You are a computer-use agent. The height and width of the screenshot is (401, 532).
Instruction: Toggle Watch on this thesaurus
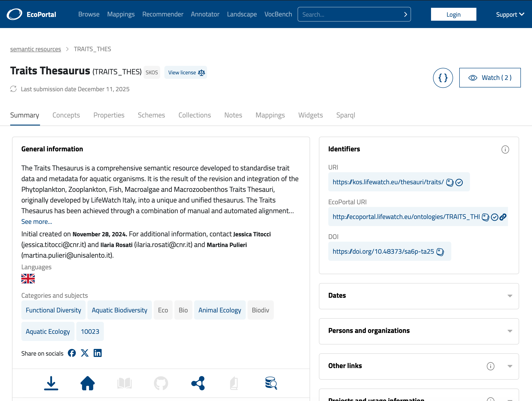coord(490,78)
